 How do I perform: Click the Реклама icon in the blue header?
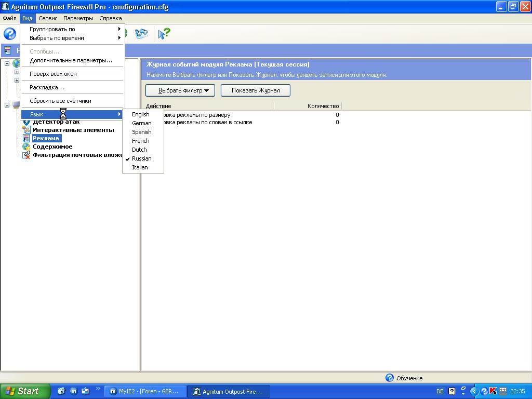(x=7, y=50)
